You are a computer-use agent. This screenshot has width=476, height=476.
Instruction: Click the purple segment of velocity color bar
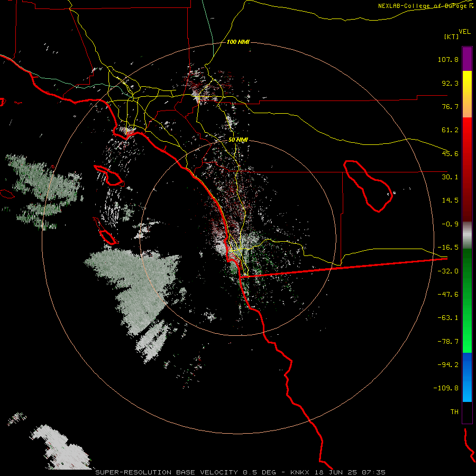pyautogui.click(x=467, y=59)
